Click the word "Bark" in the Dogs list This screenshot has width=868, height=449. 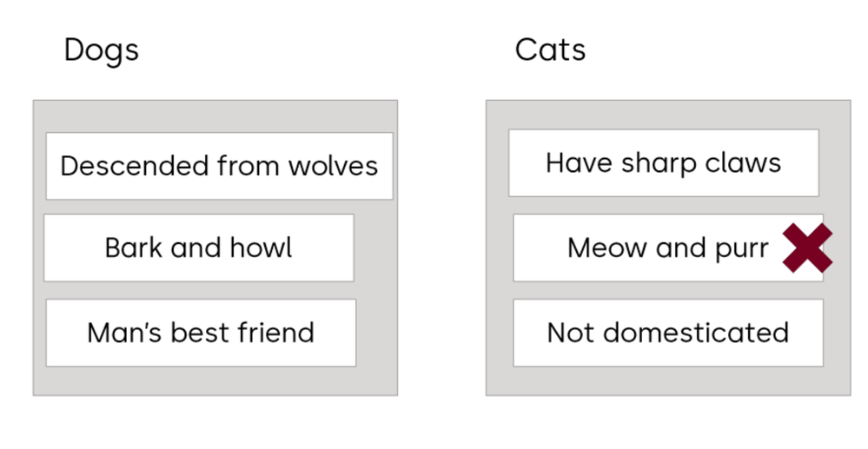click(x=133, y=248)
